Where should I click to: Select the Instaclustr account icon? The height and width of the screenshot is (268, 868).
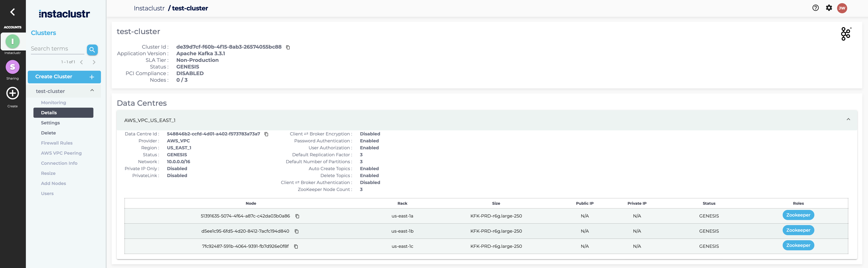[12, 42]
